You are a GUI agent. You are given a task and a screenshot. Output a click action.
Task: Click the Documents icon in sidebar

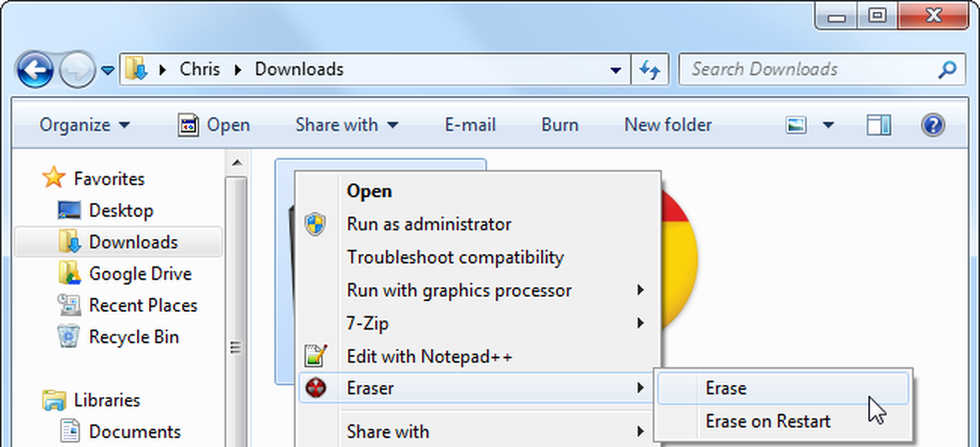tap(70, 431)
